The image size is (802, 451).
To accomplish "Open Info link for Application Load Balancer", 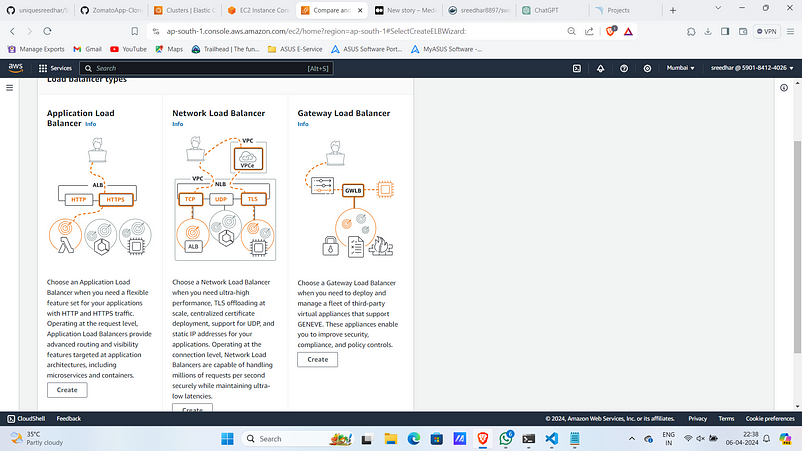I will 91,124.
